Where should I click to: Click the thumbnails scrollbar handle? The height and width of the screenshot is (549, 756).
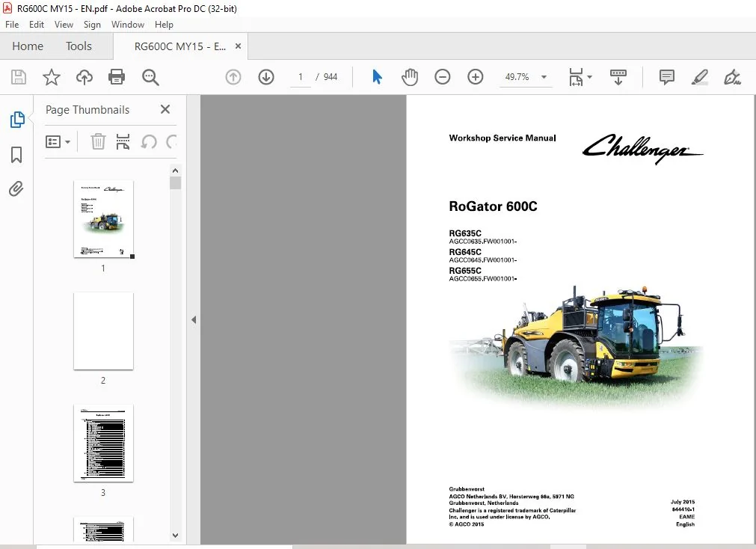coord(176,183)
